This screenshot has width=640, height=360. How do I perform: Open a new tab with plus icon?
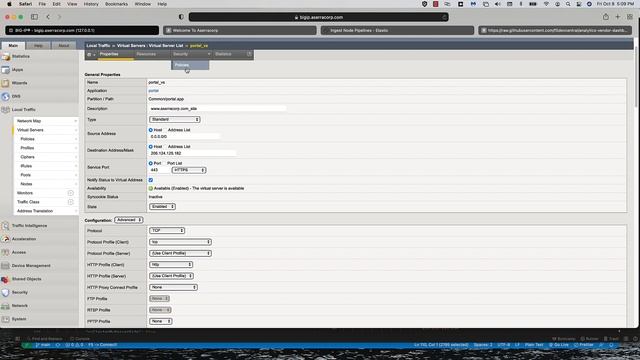(x=618, y=17)
